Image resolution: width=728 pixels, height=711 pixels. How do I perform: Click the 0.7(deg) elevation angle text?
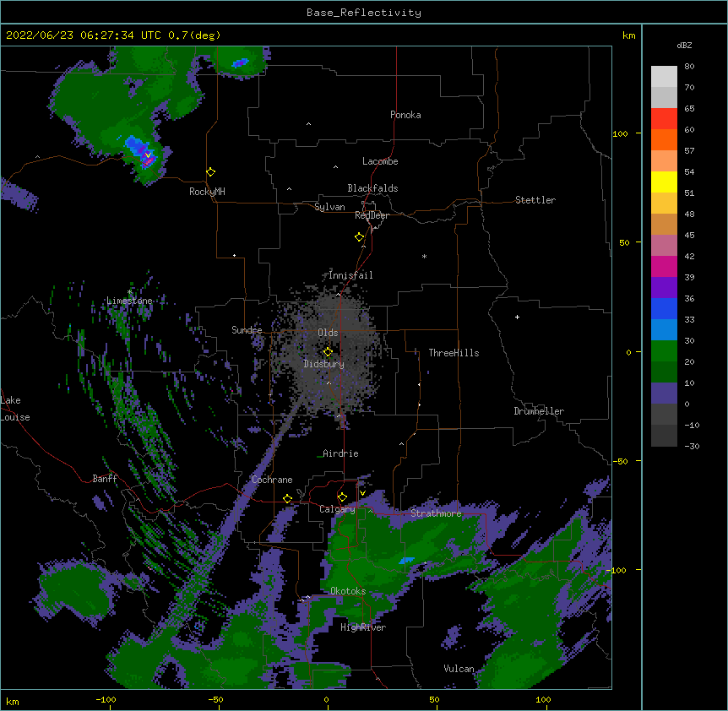tap(194, 35)
